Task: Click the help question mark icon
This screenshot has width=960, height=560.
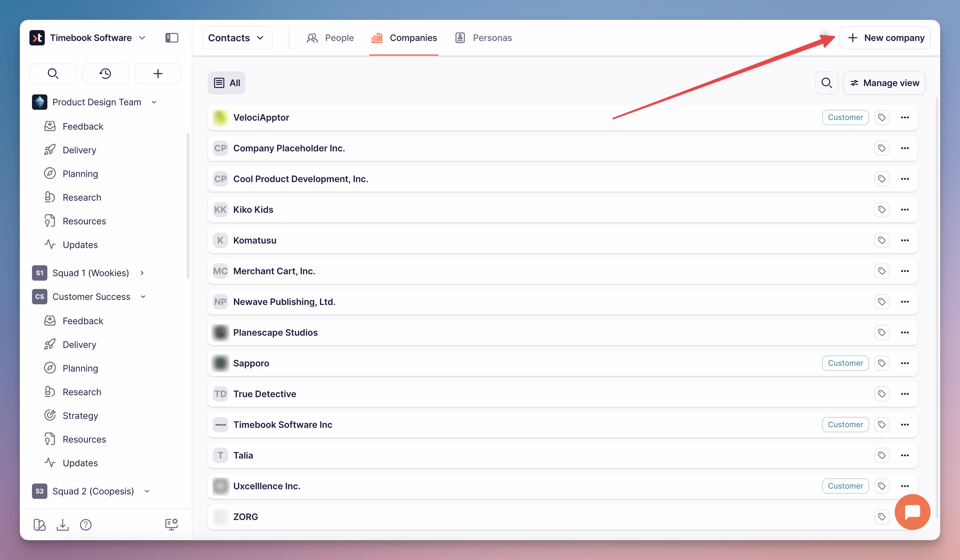Action: (x=86, y=525)
